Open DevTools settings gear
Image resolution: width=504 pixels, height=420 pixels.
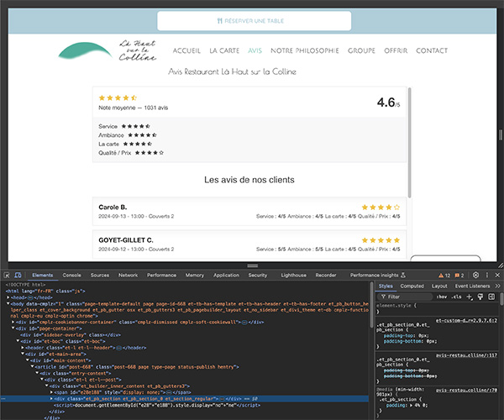click(476, 275)
